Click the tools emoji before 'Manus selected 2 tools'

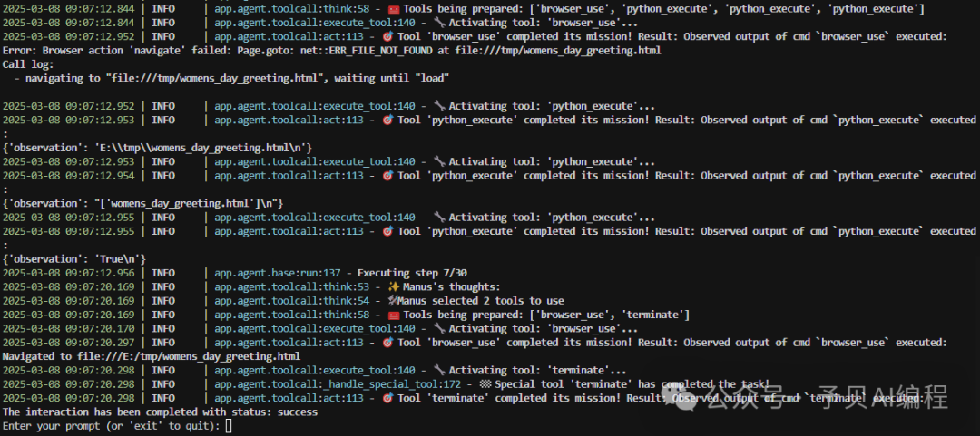tap(393, 301)
